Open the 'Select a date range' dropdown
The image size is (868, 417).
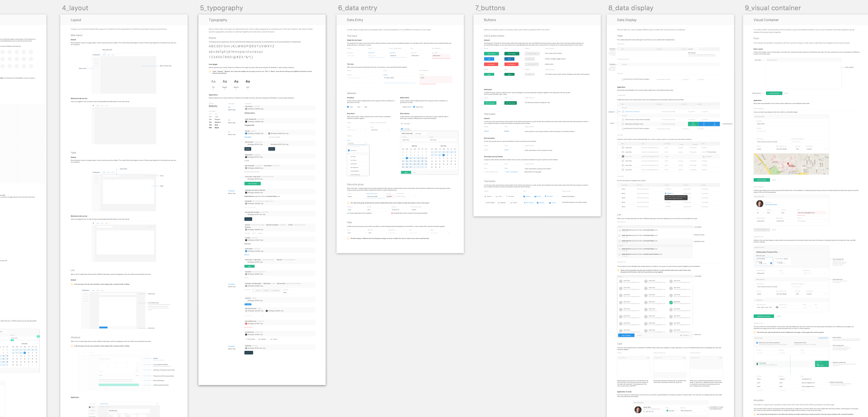tap(421, 134)
